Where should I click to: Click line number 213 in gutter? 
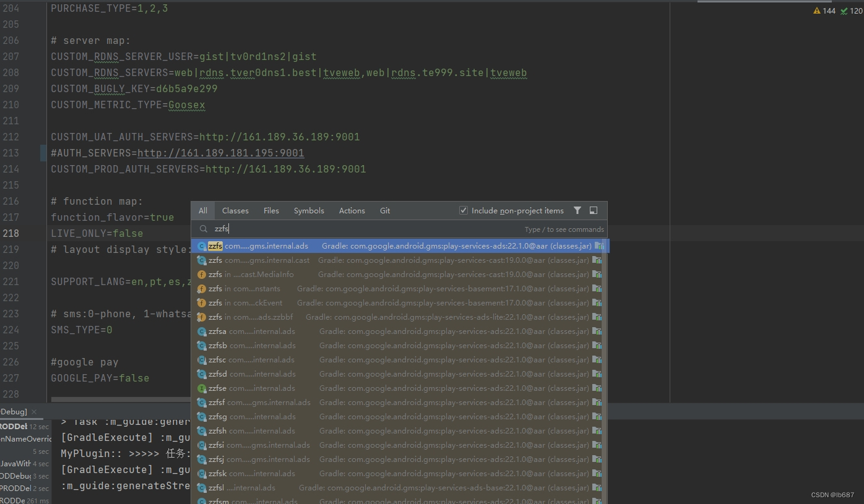(11, 153)
